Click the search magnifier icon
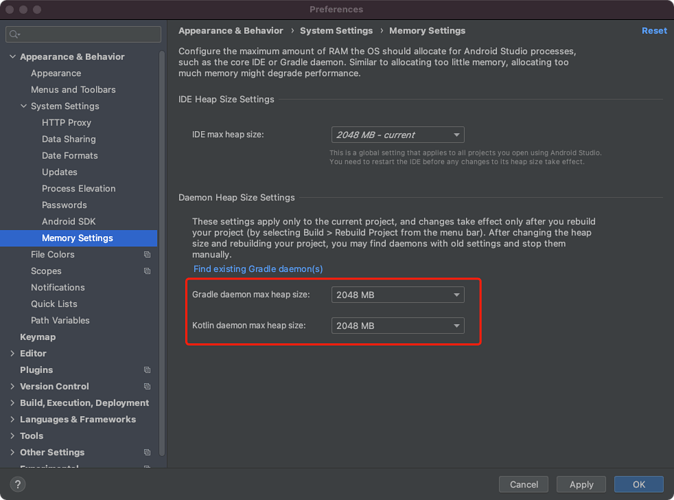This screenshot has width=674, height=500. click(x=14, y=35)
